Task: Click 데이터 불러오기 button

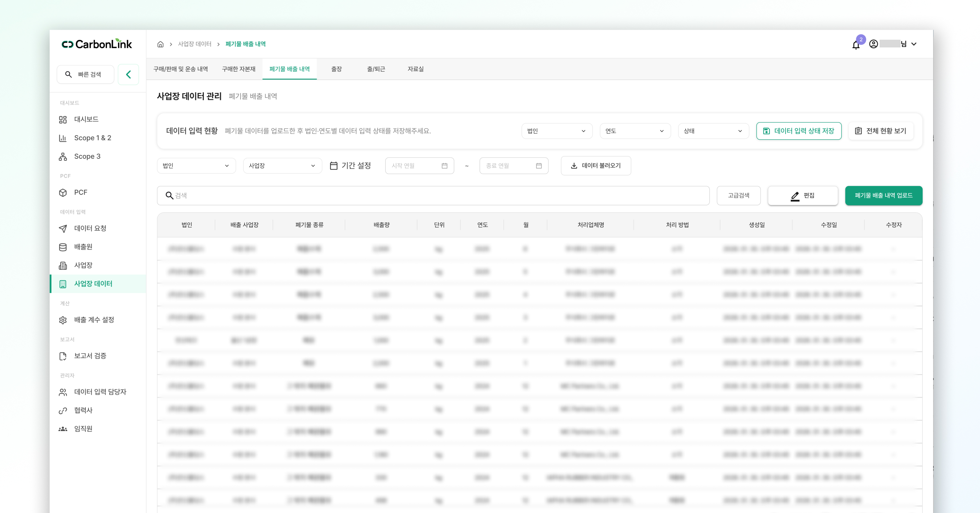Action: pos(596,166)
